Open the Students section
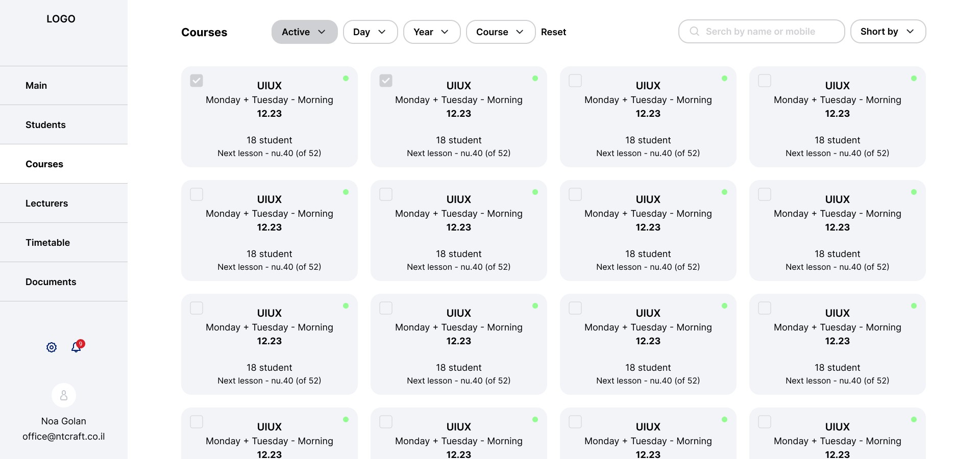This screenshot has height=459, width=980. [x=64, y=125]
